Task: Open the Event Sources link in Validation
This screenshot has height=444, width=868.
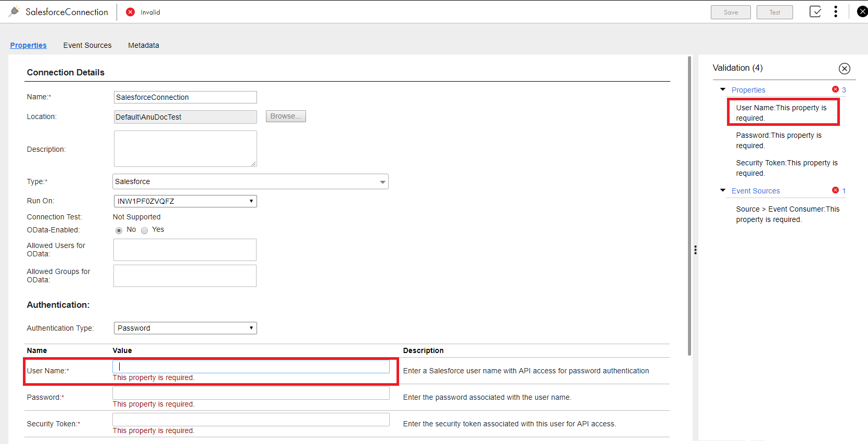Action: point(756,191)
